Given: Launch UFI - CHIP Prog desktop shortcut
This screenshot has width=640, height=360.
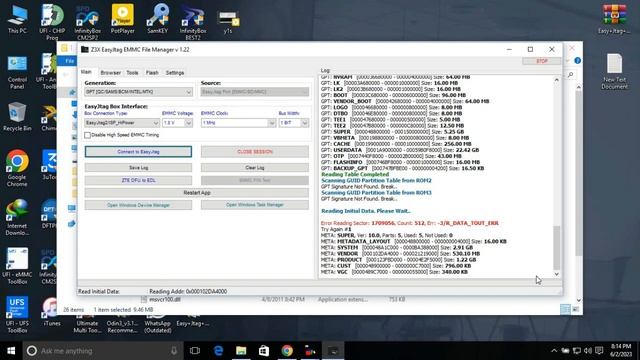Looking at the screenshot, I should (52, 22).
